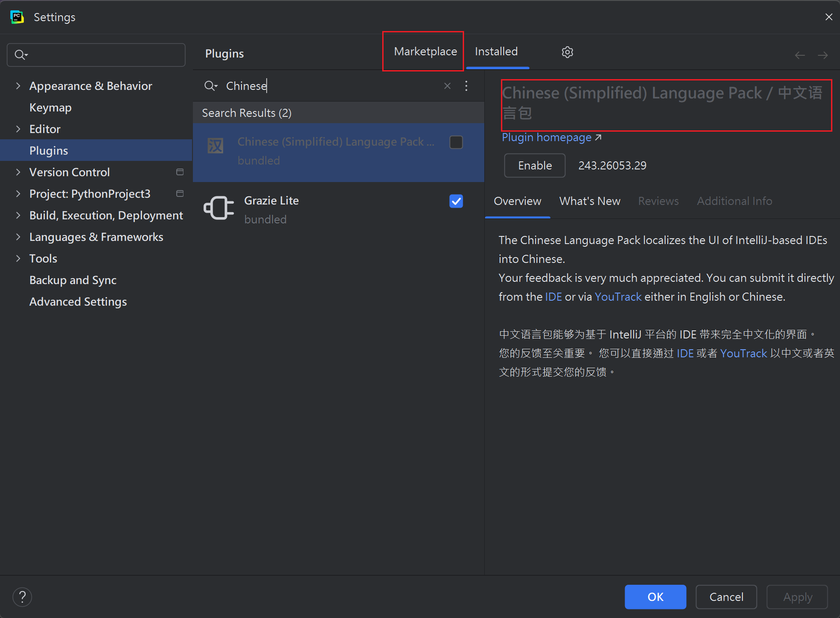Click the Chinese Language Pack plugin icon
The height and width of the screenshot is (618, 840).
pos(215,146)
